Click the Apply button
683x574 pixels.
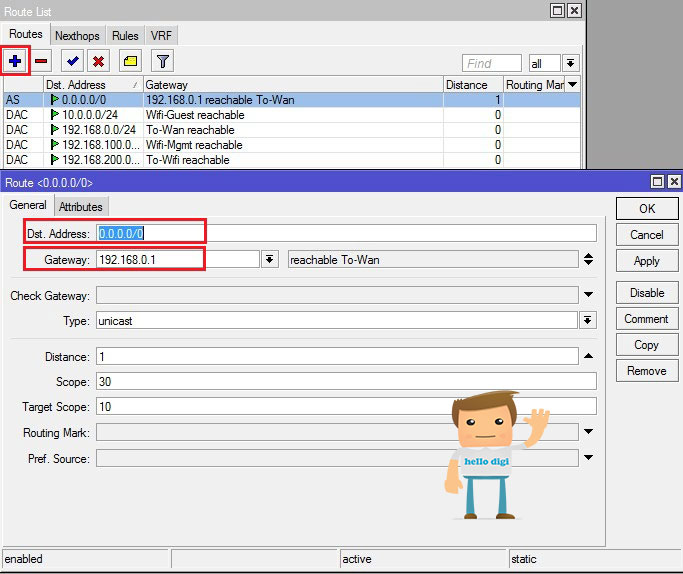pyautogui.click(x=647, y=261)
